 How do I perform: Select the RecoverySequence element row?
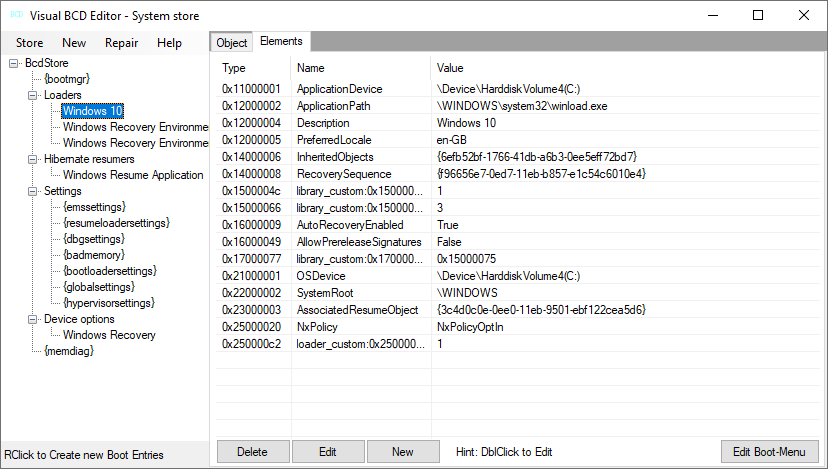tap(519, 174)
